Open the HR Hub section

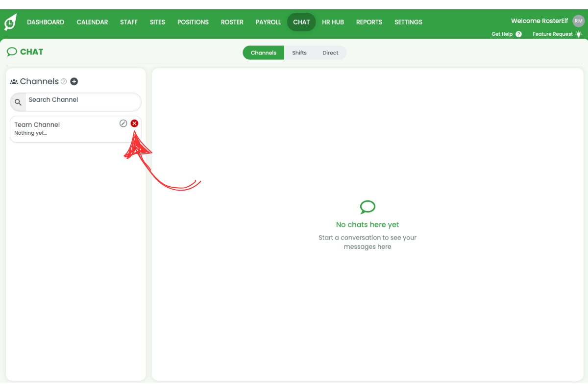click(333, 22)
